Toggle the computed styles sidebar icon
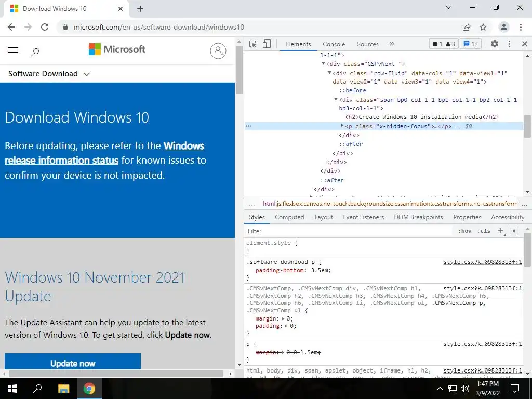The height and width of the screenshot is (399, 532). pos(515,231)
